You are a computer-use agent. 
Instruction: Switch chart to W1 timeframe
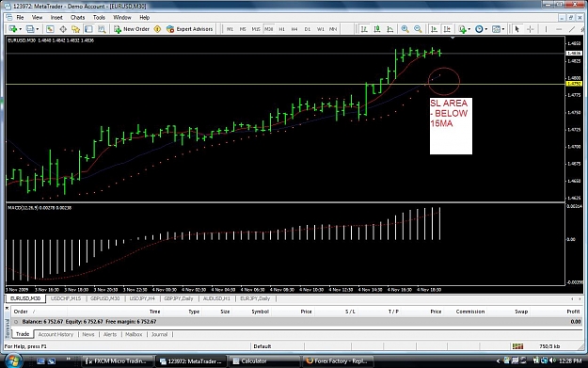tap(321, 29)
